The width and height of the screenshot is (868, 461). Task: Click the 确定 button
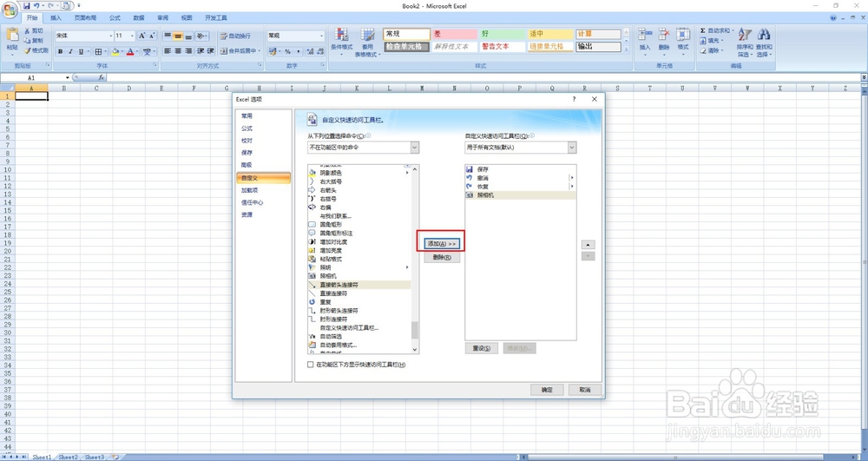coord(547,390)
